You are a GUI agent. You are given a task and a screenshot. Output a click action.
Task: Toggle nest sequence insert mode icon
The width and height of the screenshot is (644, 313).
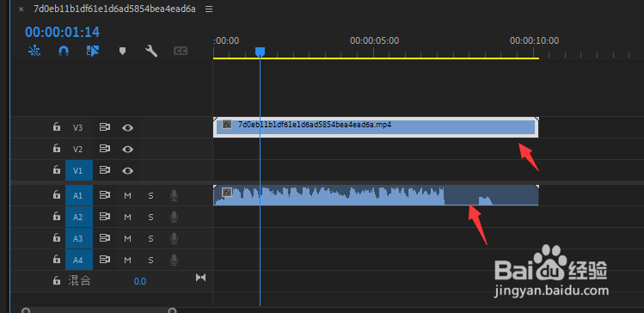coord(34,51)
